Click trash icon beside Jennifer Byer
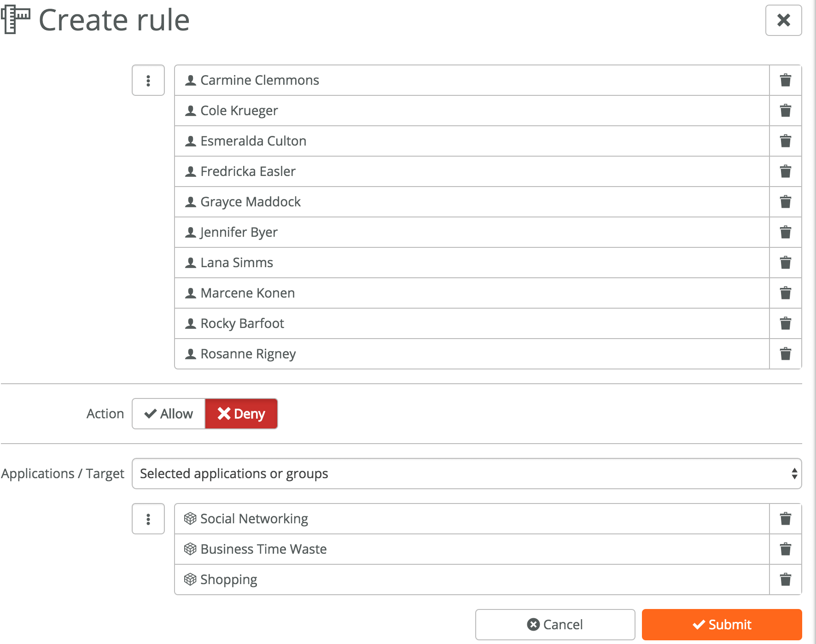816x644 pixels. (786, 232)
